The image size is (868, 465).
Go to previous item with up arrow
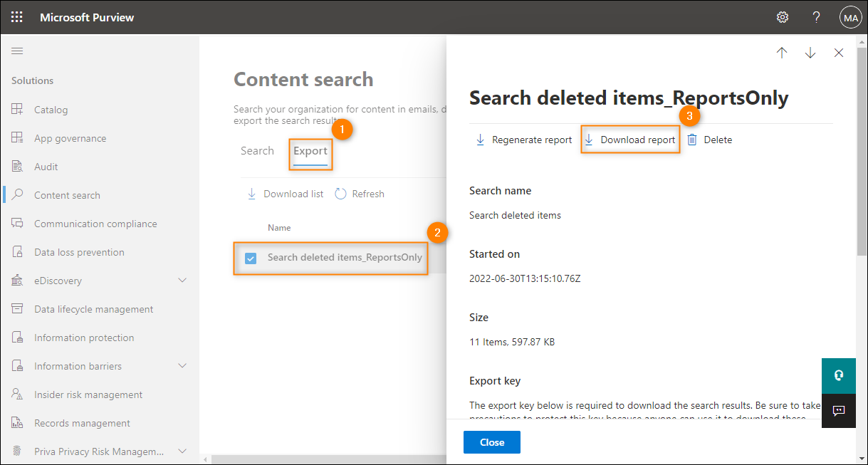coord(782,53)
